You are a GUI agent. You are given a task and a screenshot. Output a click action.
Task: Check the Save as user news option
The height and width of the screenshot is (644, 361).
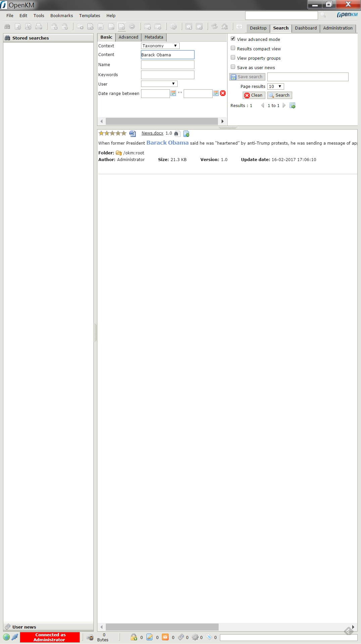click(x=233, y=67)
